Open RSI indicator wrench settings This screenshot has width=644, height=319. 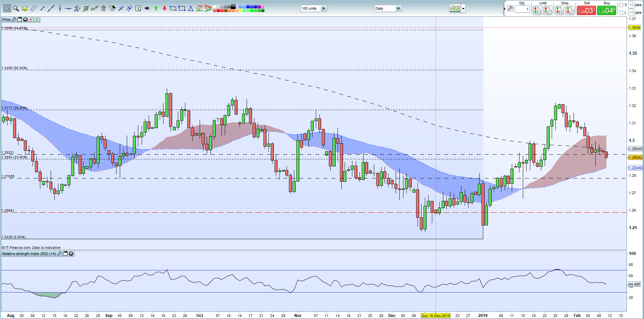60,254
